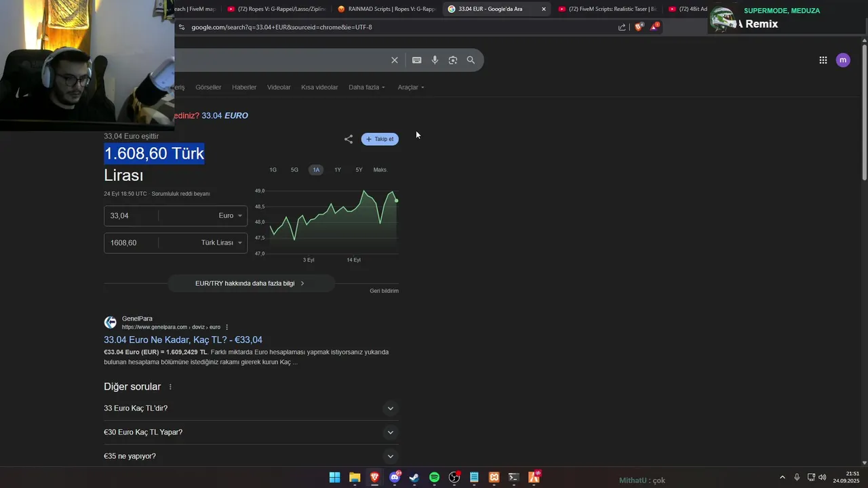
Task: Click the 1608,60 amount input field
Action: [x=132, y=243]
